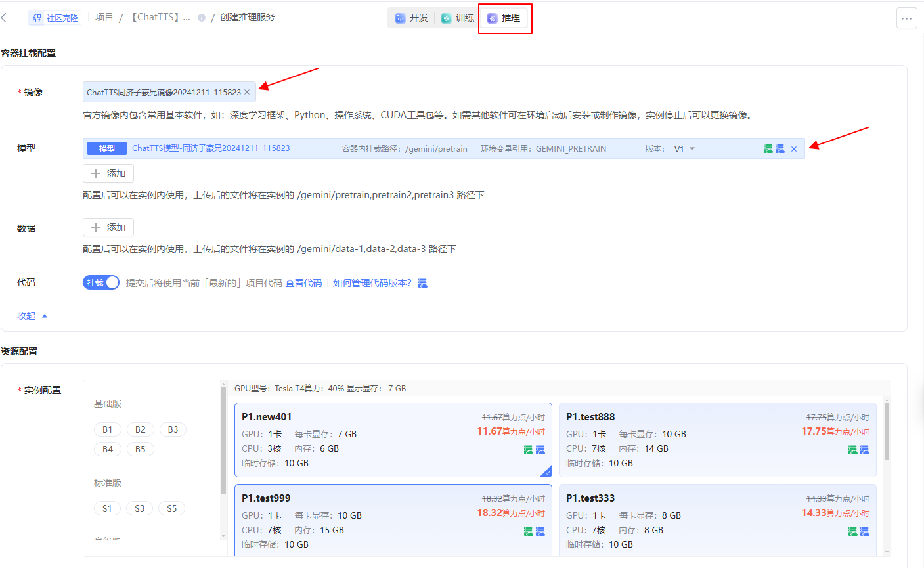Open the three-dots more options menu

pyautogui.click(x=906, y=18)
